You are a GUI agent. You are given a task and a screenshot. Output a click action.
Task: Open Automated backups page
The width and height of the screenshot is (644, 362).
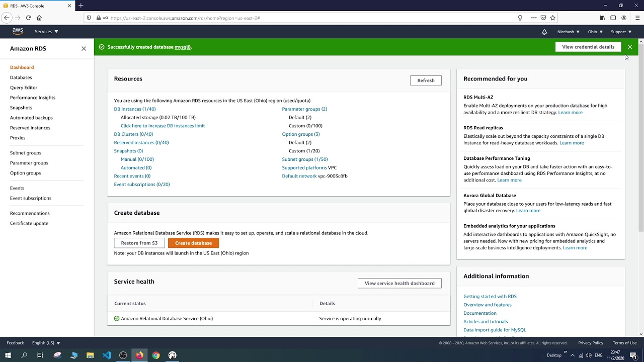[x=31, y=118]
